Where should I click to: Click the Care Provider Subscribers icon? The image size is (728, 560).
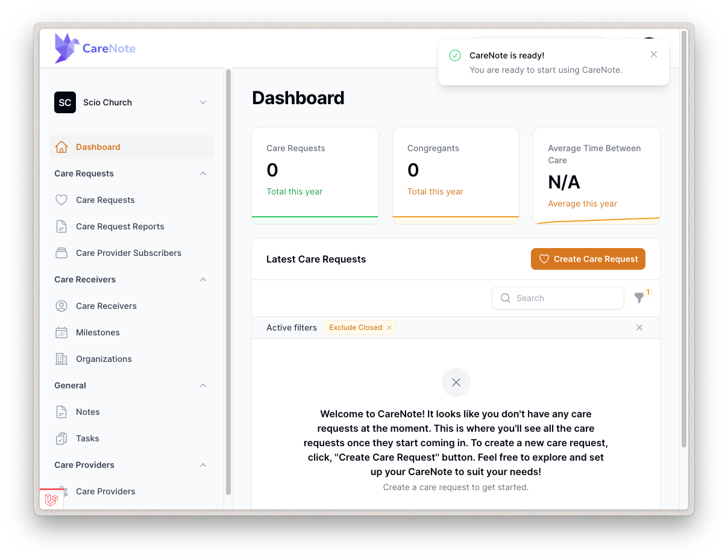pos(61,252)
